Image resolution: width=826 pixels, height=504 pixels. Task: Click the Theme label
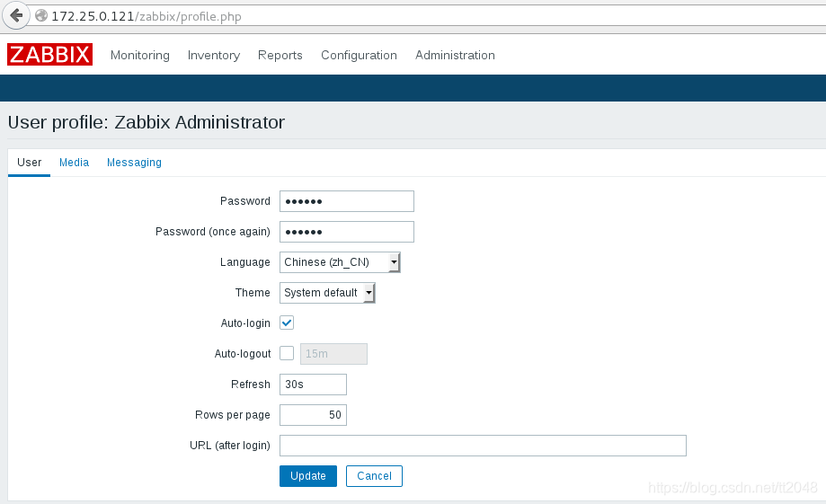253,293
